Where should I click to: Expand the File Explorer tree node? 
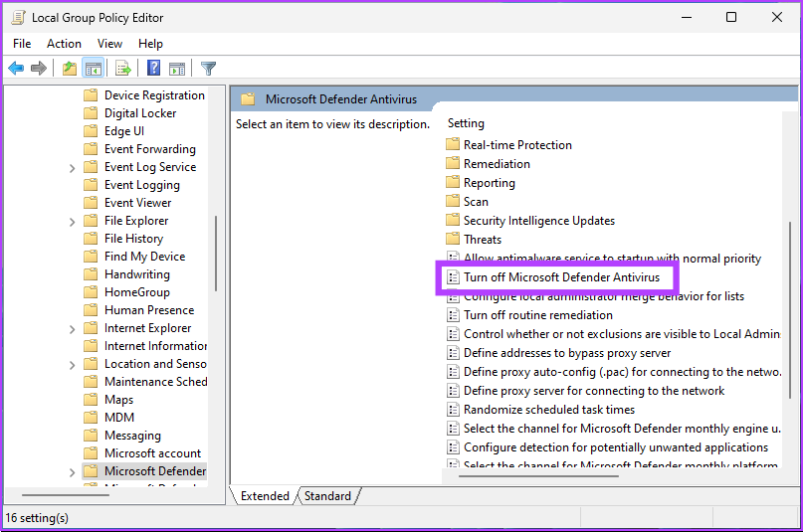tap(73, 222)
